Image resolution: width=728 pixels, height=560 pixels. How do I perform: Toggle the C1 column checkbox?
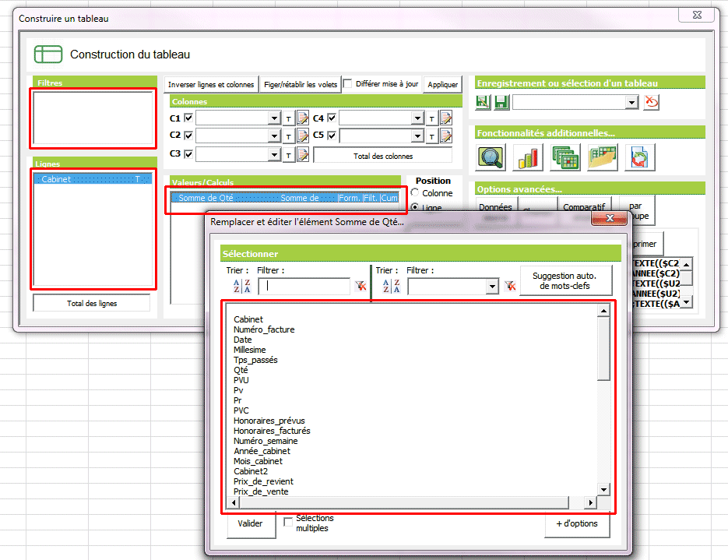click(x=188, y=118)
